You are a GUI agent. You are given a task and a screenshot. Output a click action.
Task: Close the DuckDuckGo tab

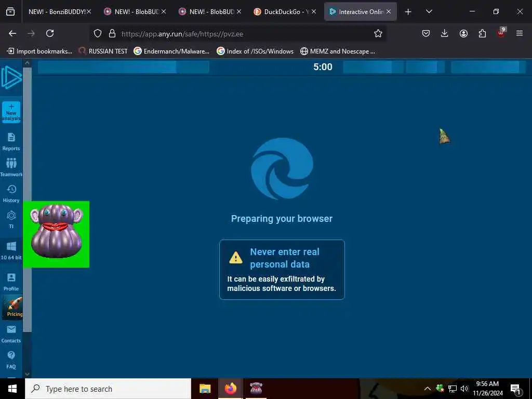(x=314, y=11)
